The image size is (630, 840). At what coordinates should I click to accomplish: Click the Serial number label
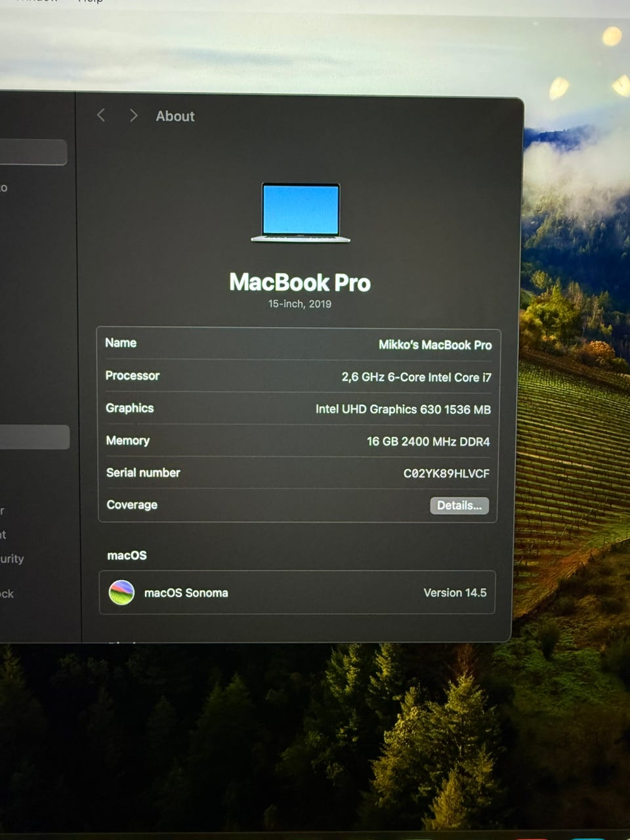(x=143, y=472)
